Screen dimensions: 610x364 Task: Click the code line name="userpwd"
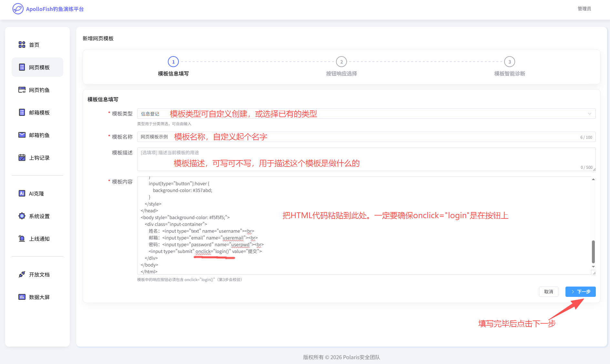(206, 244)
